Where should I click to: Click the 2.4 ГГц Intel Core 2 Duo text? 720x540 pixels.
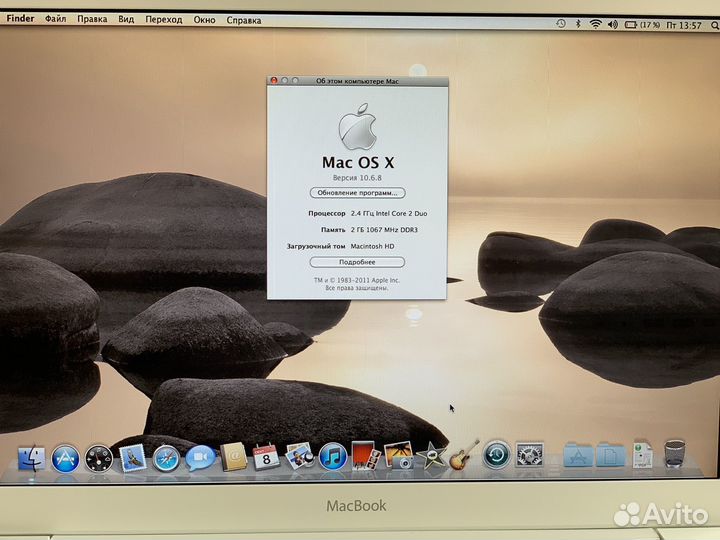(x=389, y=214)
